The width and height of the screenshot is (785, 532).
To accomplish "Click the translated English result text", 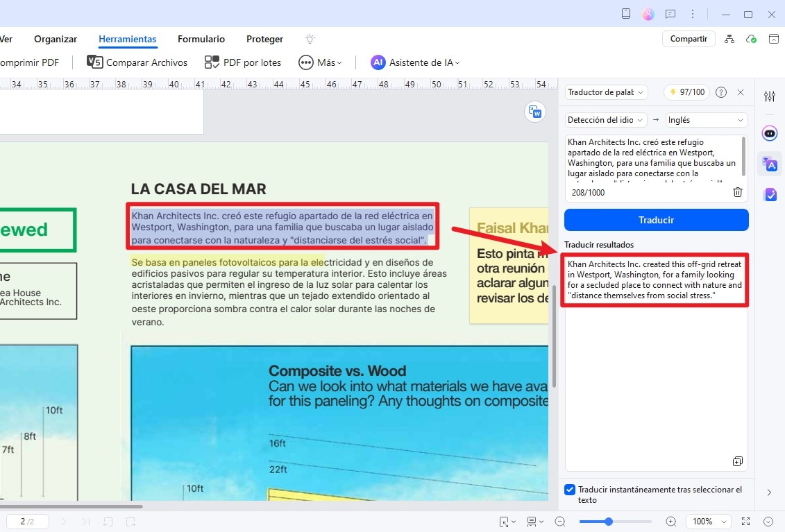I will click(x=655, y=280).
